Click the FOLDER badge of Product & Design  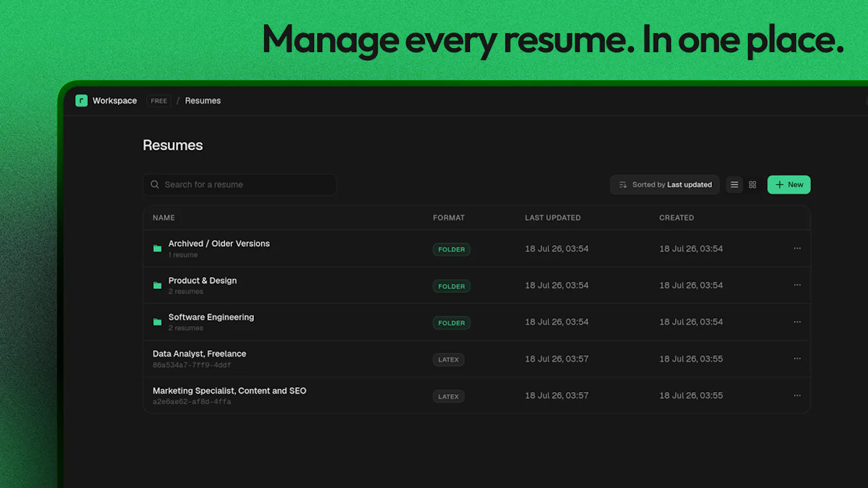(x=451, y=286)
